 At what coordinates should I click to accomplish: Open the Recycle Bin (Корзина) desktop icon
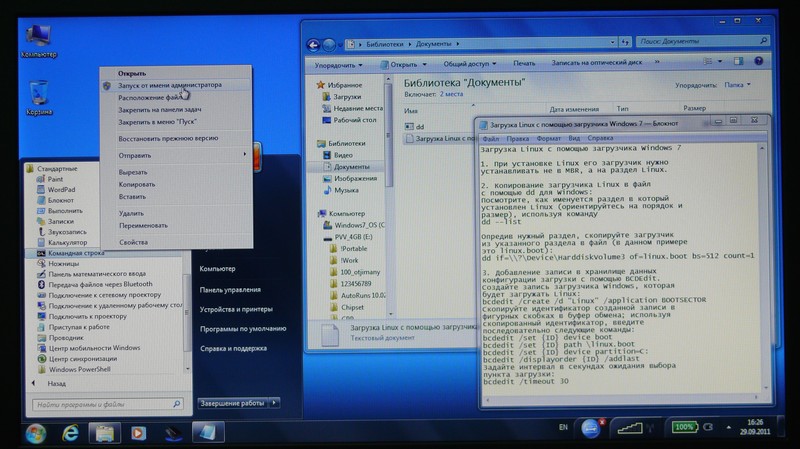pyautogui.click(x=39, y=97)
